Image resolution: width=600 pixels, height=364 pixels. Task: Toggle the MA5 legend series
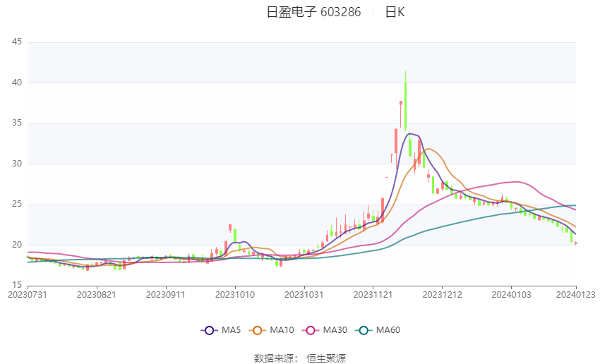tap(221, 330)
